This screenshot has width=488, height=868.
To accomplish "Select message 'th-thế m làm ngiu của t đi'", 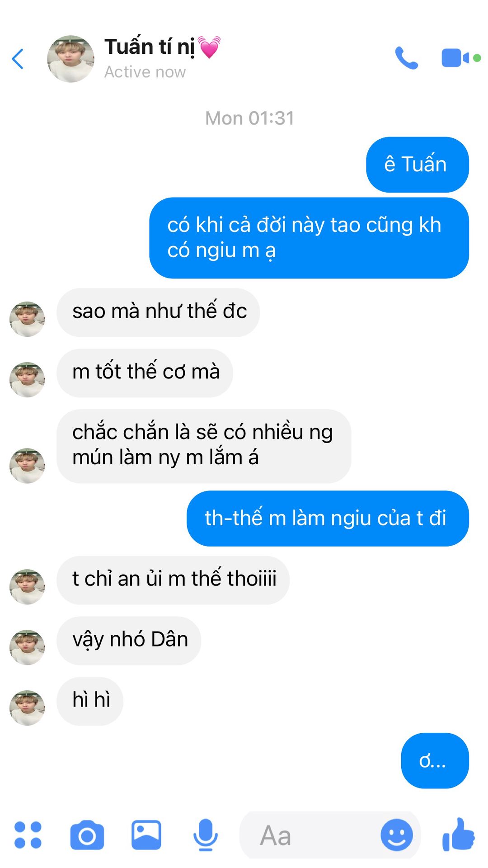I will [x=328, y=519].
